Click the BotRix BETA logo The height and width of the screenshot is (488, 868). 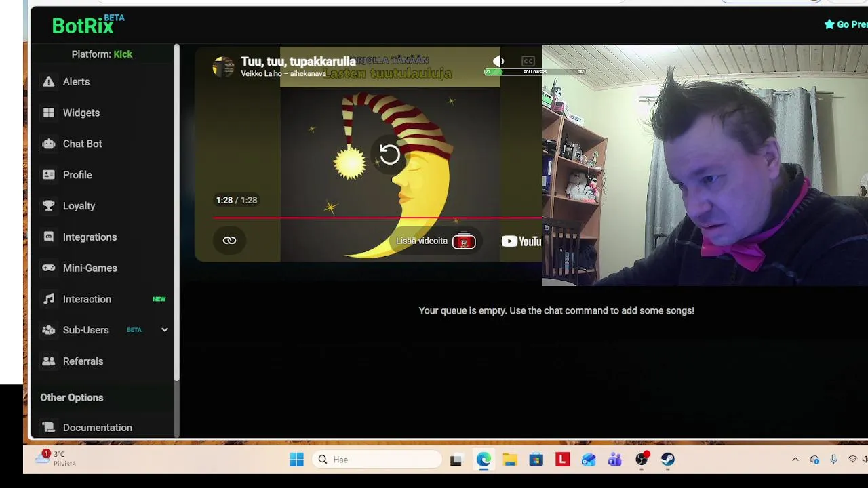[88, 24]
